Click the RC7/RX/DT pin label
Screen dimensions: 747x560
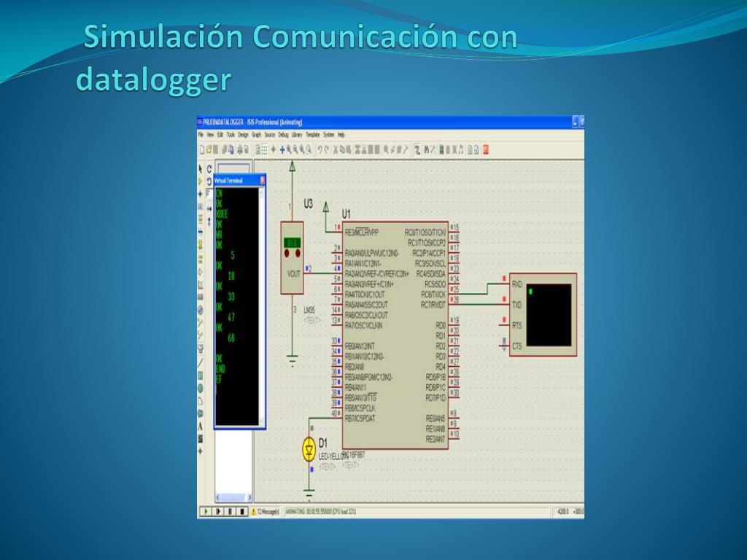tap(433, 305)
